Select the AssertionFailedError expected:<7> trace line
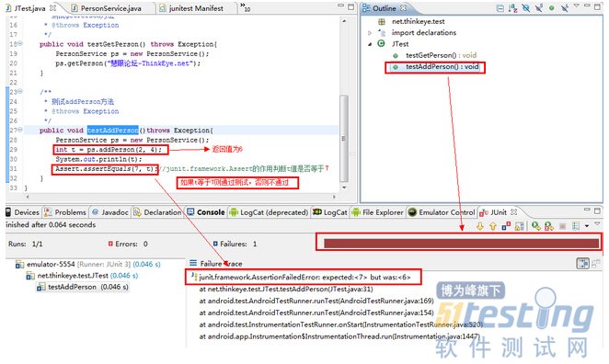 point(301,277)
